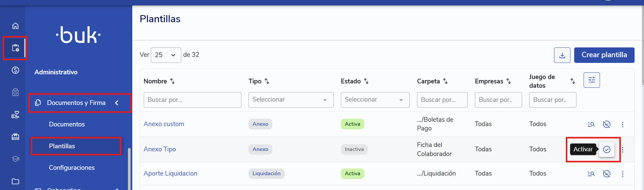Image resolution: width=644 pixels, height=190 pixels.
Task: Open the Estado filter dropdown
Action: click(375, 100)
